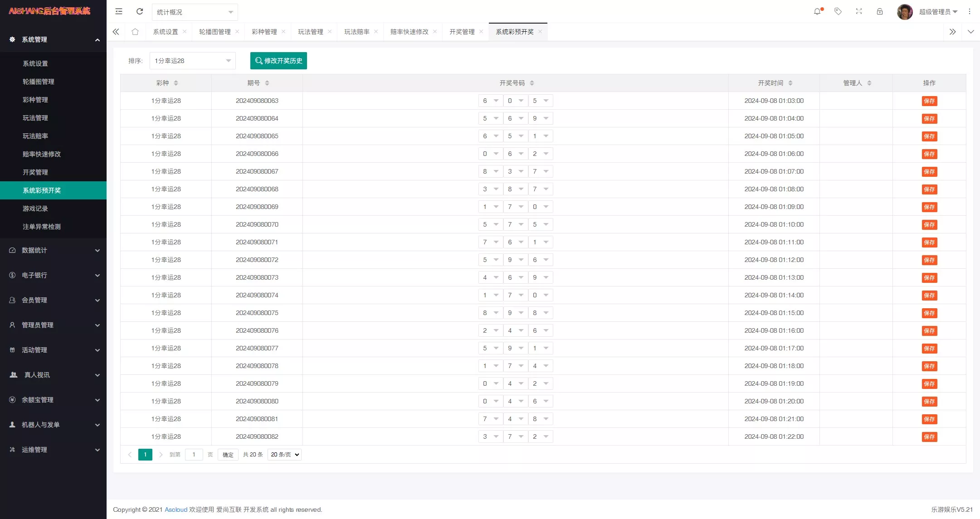Image resolution: width=980 pixels, height=519 pixels.
Task: Toggle fullscreen mode
Action: point(859,11)
